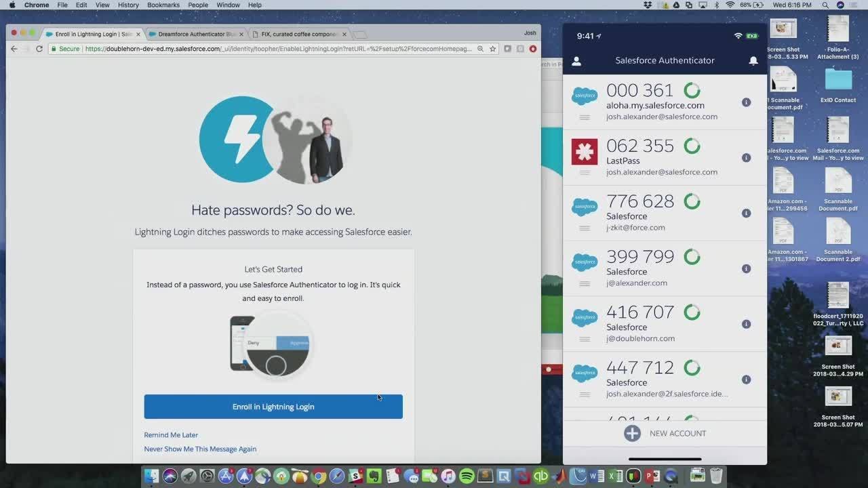Grab reorder handle of LastPass entry
868x488 pixels.
pos(585,173)
